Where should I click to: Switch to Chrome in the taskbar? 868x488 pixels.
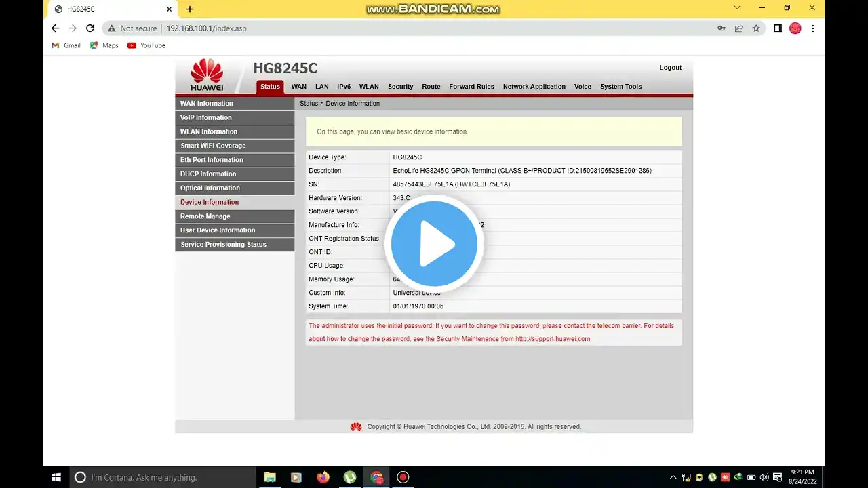(376, 477)
